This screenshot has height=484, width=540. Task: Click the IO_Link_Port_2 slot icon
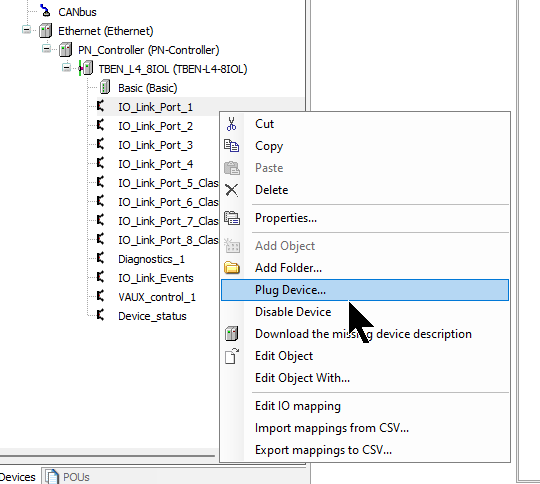[100, 125]
